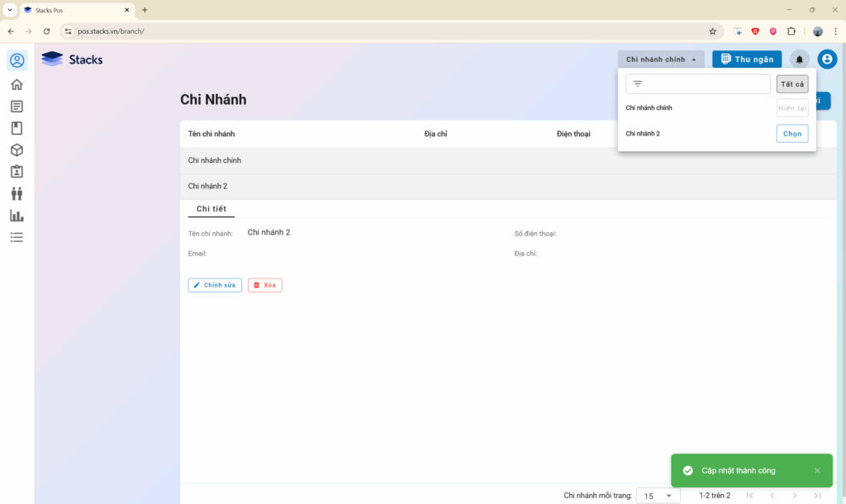Select the Chi tiết tab
846x504 pixels.
(211, 209)
